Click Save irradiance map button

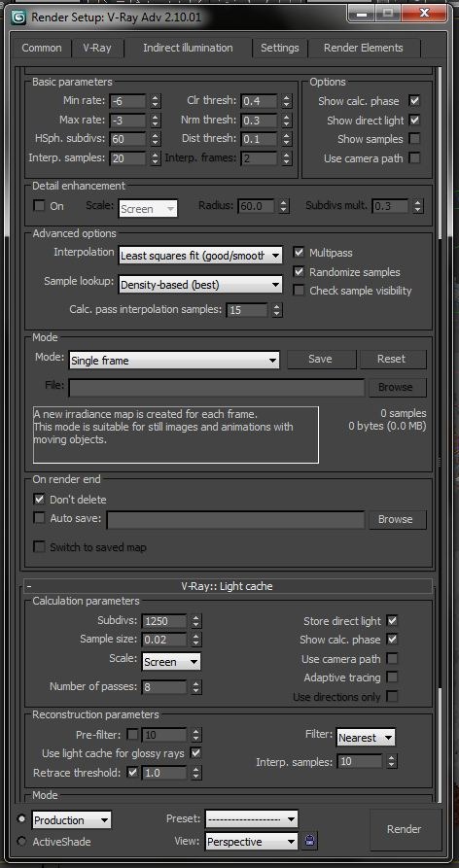coord(320,359)
